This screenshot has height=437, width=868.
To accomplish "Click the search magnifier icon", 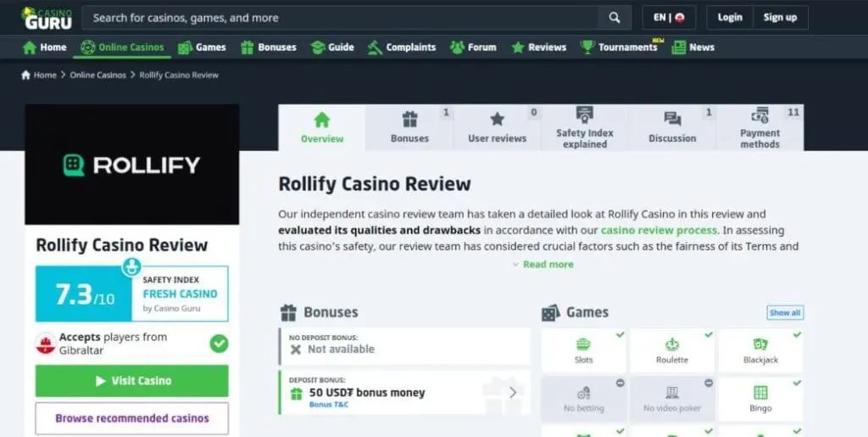I will 615,18.
